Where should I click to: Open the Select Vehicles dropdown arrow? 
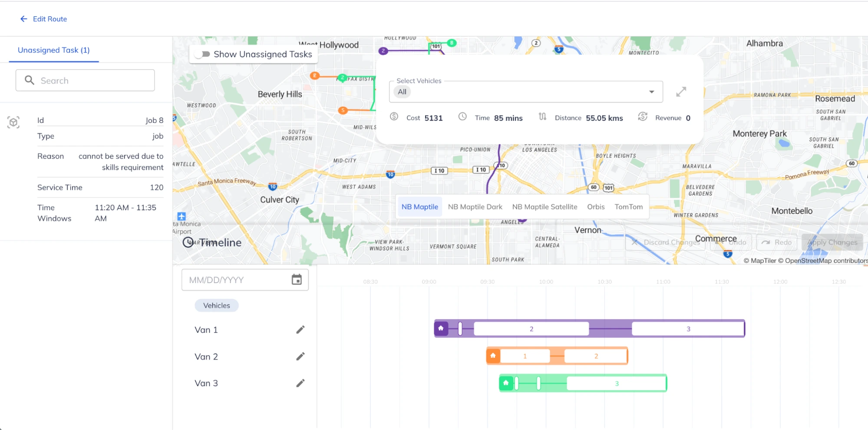651,92
